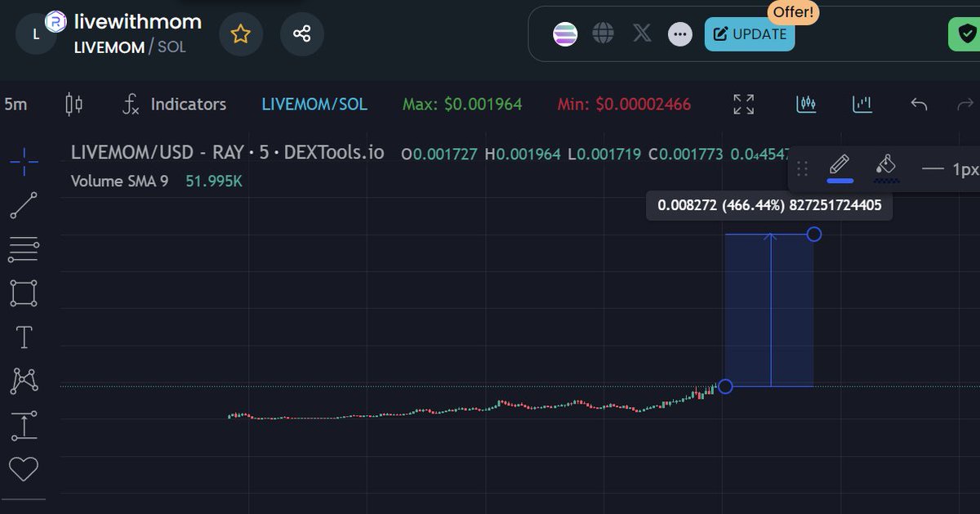Viewport: 980px width, 514px height.
Task: Toggle the candle chart view icon
Action: (x=806, y=104)
